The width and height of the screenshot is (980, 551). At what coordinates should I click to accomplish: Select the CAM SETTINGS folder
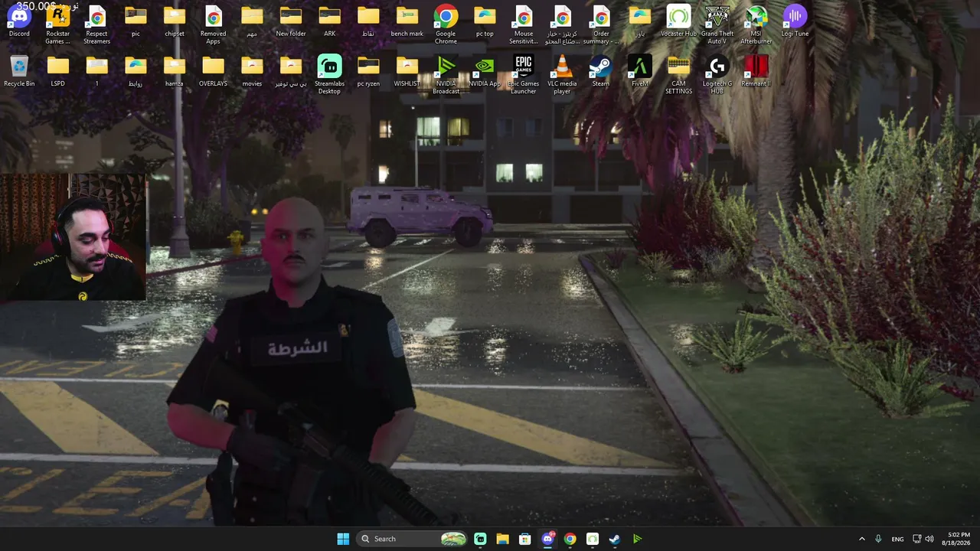coord(678,74)
